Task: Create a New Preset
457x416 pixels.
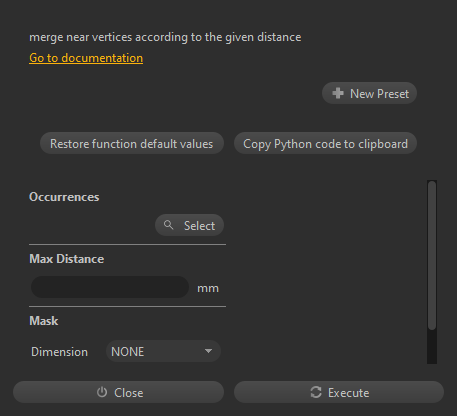Action: point(369,93)
